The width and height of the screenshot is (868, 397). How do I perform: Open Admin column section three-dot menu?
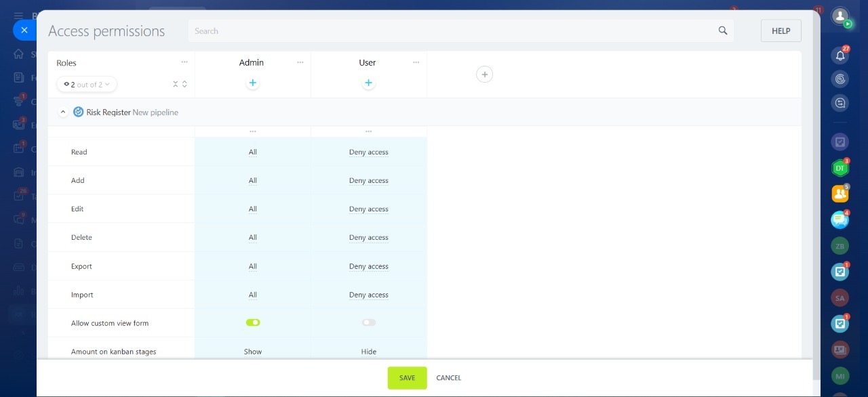pyautogui.click(x=253, y=131)
